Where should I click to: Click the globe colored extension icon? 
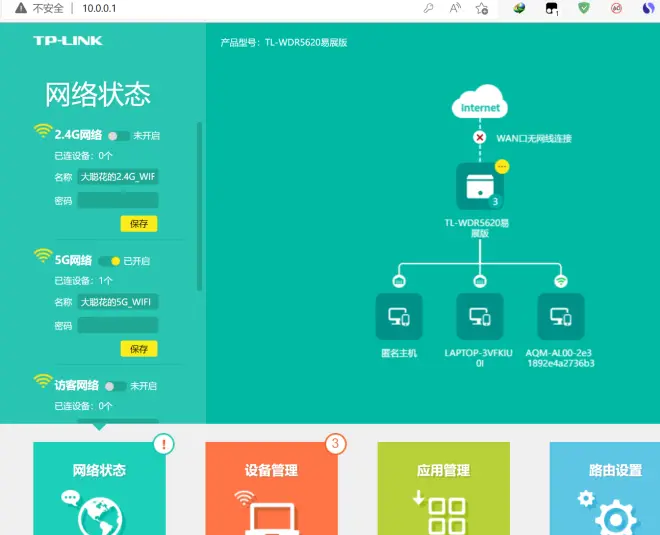coord(519,8)
